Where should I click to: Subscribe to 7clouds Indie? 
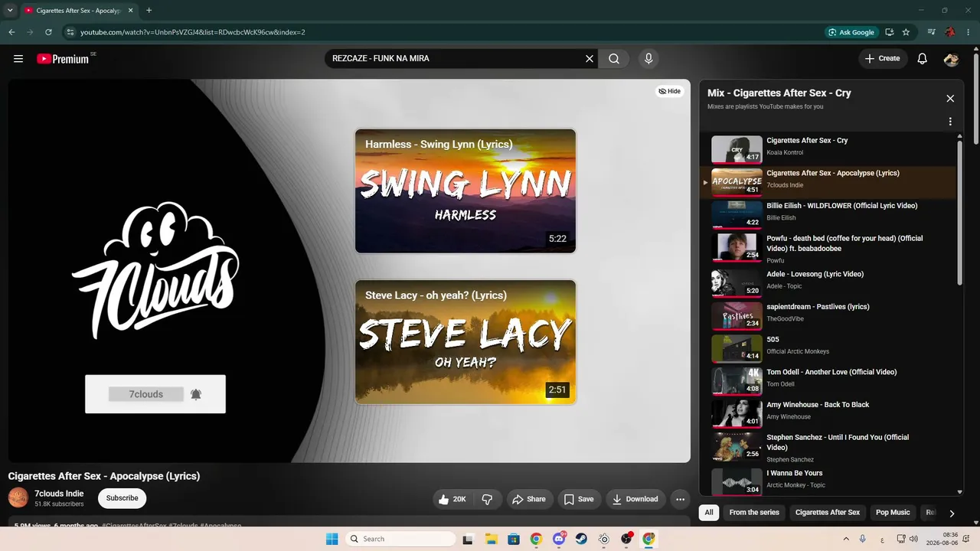[x=122, y=498]
